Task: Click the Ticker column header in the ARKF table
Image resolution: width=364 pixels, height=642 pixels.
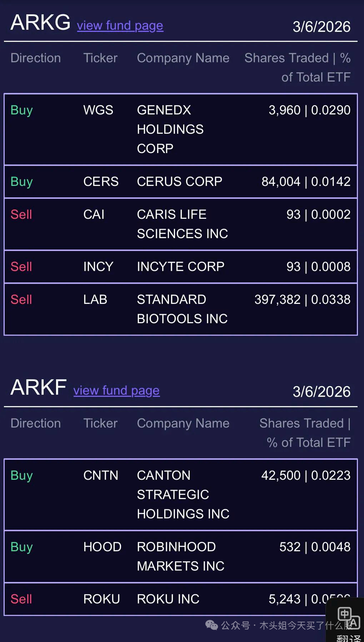Action: click(x=100, y=423)
